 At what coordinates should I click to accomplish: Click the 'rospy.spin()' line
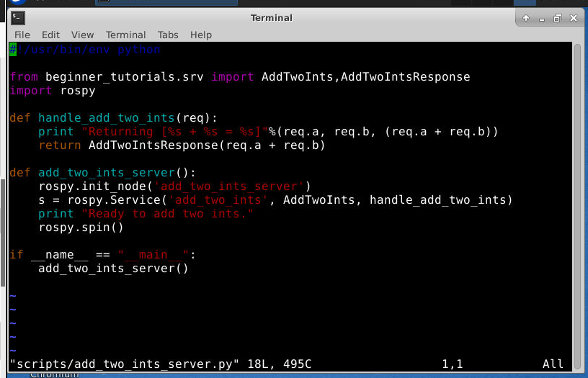(x=81, y=228)
